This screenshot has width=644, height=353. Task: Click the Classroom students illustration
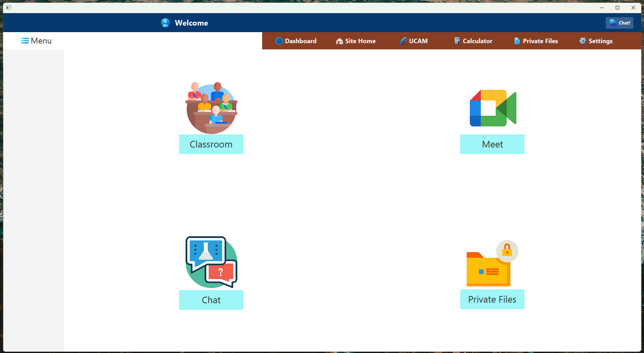pyautogui.click(x=211, y=108)
